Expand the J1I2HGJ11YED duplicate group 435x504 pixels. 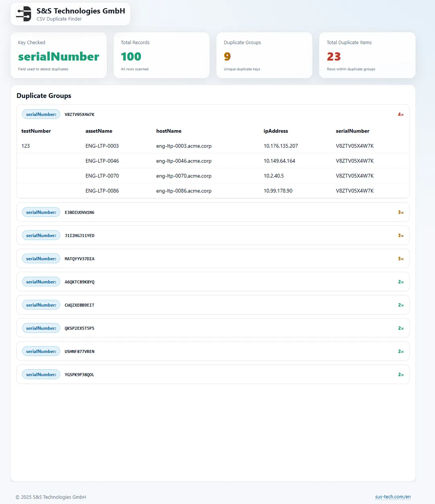pos(213,235)
